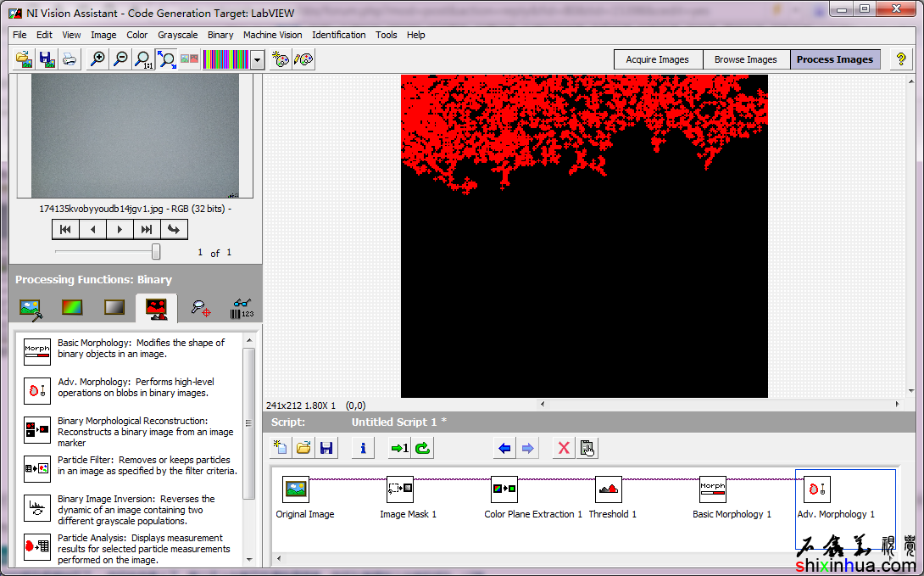This screenshot has height=576, width=924.
Task: Open the Binary menu
Action: coord(220,35)
